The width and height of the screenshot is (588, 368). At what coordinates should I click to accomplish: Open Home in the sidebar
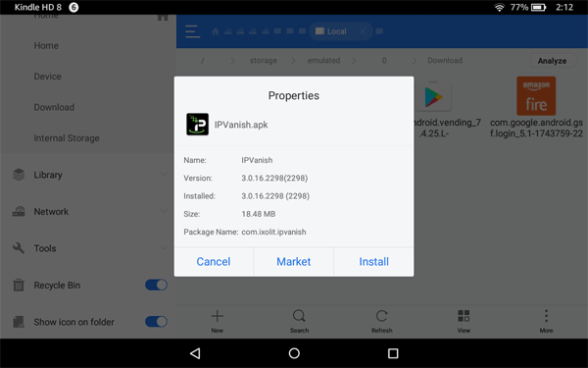46,46
